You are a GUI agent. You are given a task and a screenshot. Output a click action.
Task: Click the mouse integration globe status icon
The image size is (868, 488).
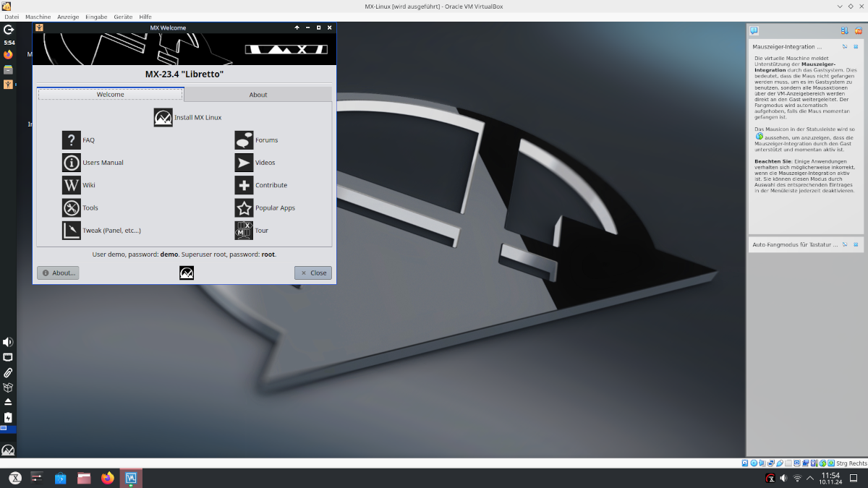822,463
